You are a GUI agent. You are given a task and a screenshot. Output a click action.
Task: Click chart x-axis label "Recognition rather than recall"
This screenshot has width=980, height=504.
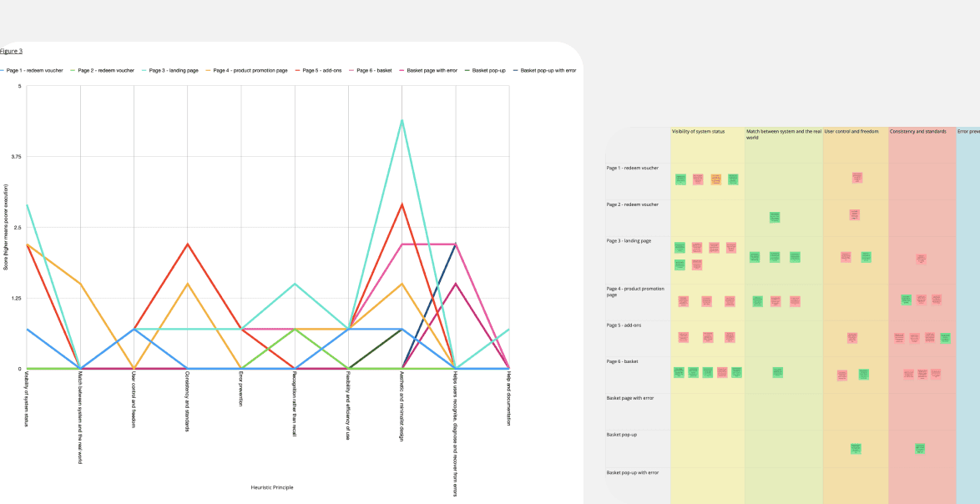click(x=295, y=404)
